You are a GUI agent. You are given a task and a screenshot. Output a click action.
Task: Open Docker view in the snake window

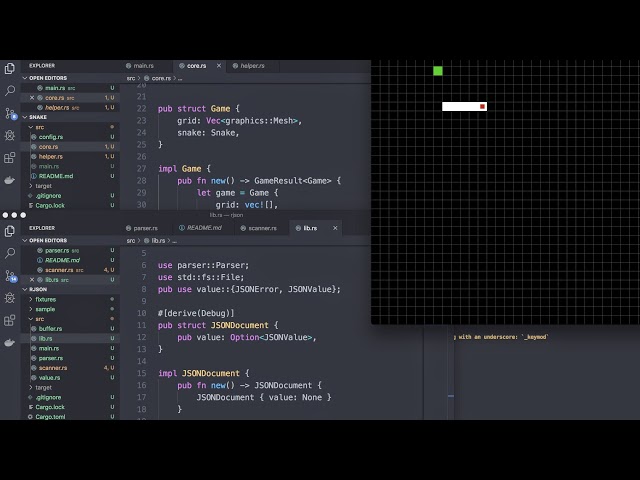(x=10, y=180)
